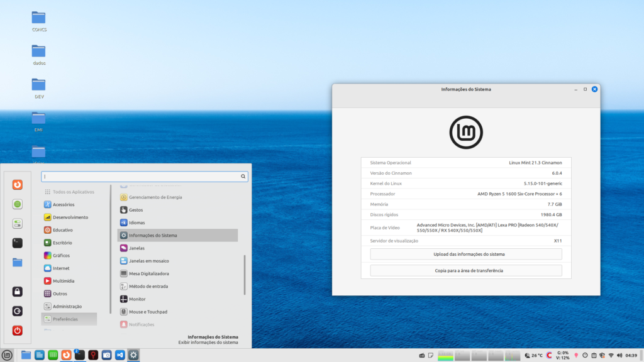Click the lock screen padlock icon
The width and height of the screenshot is (644, 362).
click(18, 292)
